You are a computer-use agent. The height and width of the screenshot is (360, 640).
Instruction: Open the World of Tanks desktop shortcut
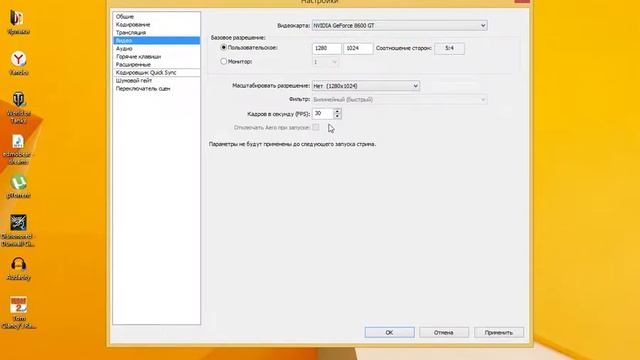point(18,108)
